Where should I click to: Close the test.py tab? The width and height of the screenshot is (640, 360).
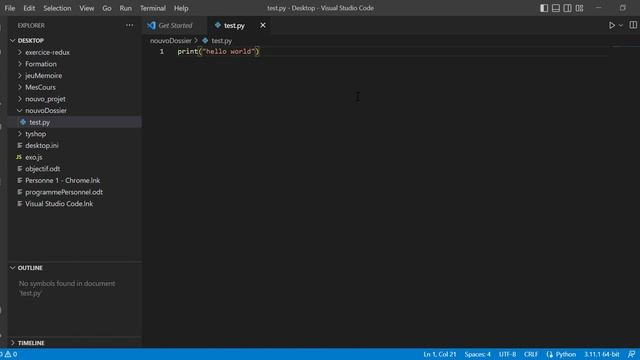(263, 25)
